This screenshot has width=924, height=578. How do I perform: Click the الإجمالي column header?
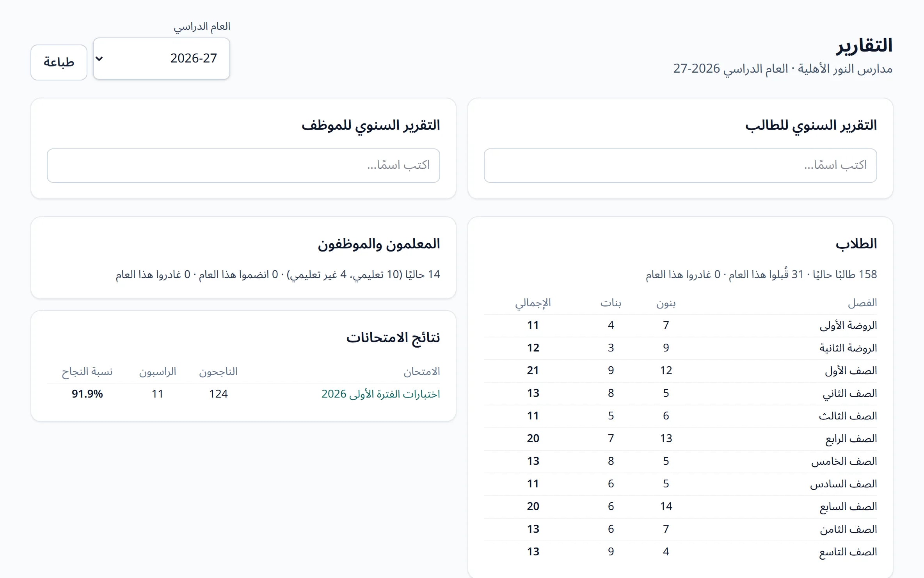coord(533,303)
